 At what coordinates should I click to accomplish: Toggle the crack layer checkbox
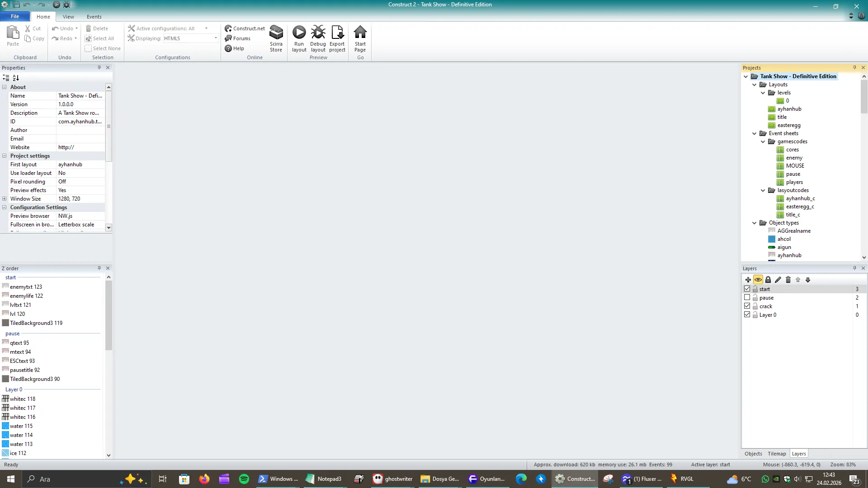[x=747, y=306]
